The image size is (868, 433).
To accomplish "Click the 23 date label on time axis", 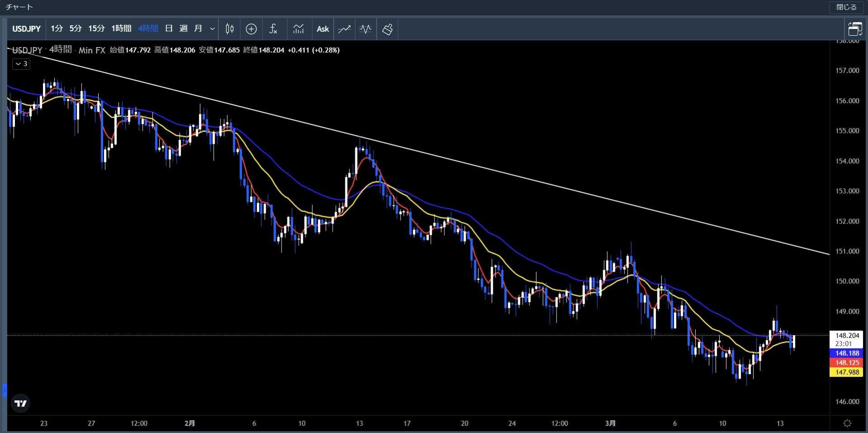I will click(x=44, y=423).
